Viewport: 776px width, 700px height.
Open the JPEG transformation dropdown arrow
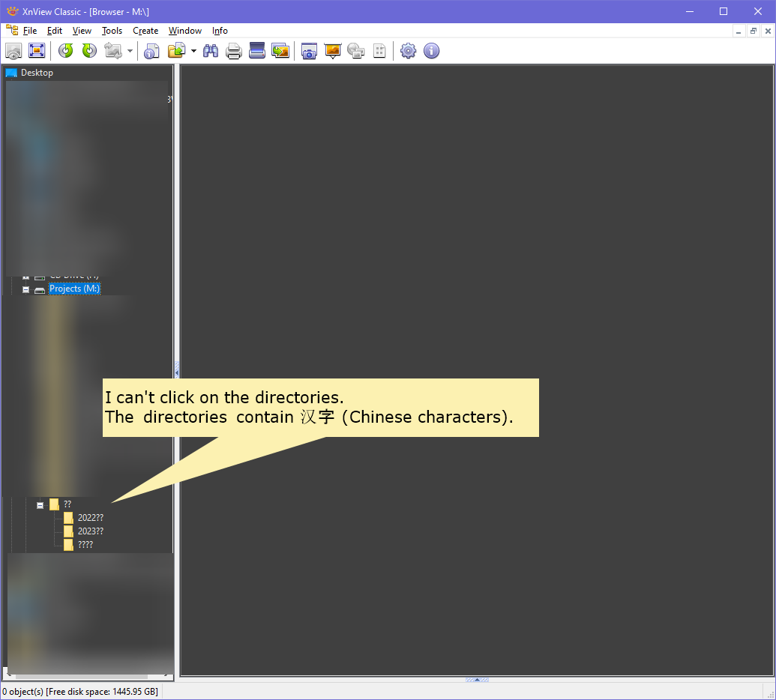130,50
